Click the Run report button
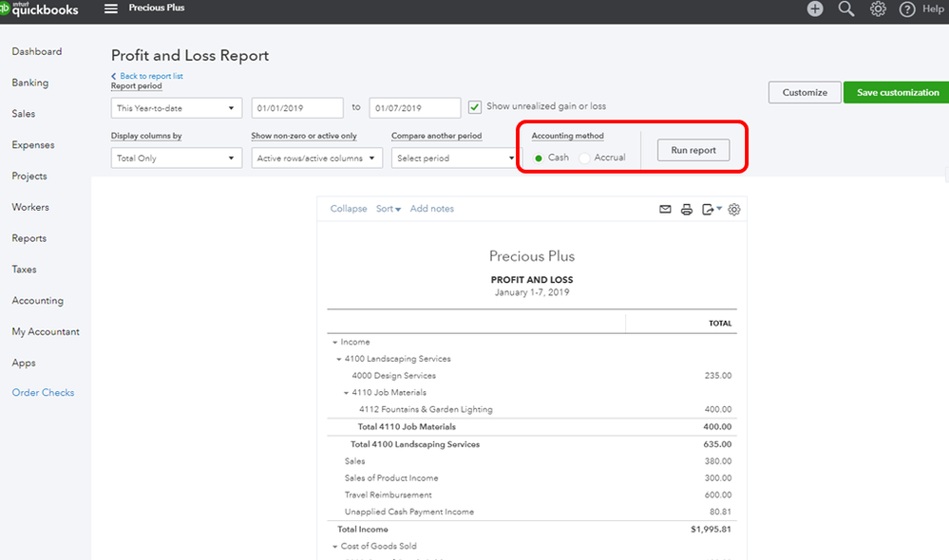This screenshot has width=949, height=560. pyautogui.click(x=693, y=150)
